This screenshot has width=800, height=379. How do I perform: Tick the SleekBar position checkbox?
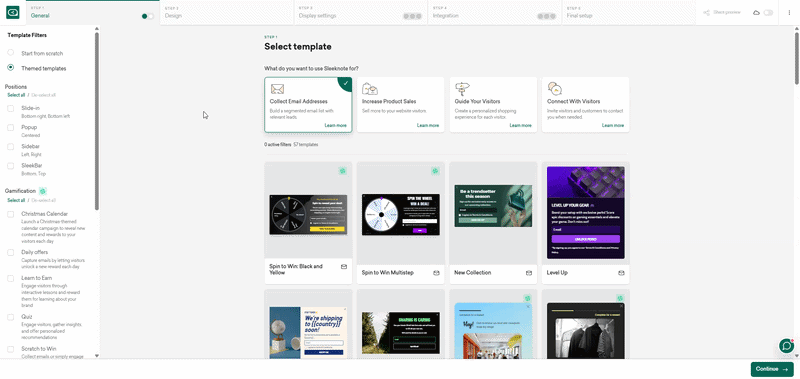tap(11, 166)
